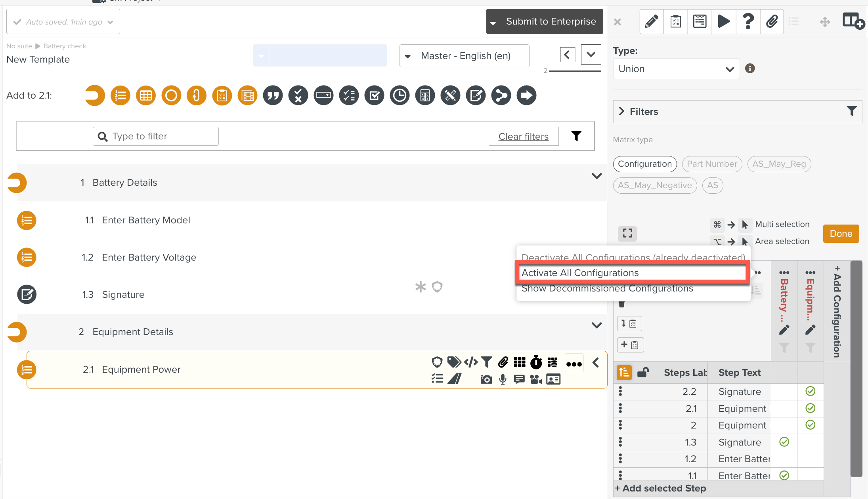This screenshot has height=499, width=868.
Task: Add a calculator step to 2.1
Action: pyautogui.click(x=425, y=95)
